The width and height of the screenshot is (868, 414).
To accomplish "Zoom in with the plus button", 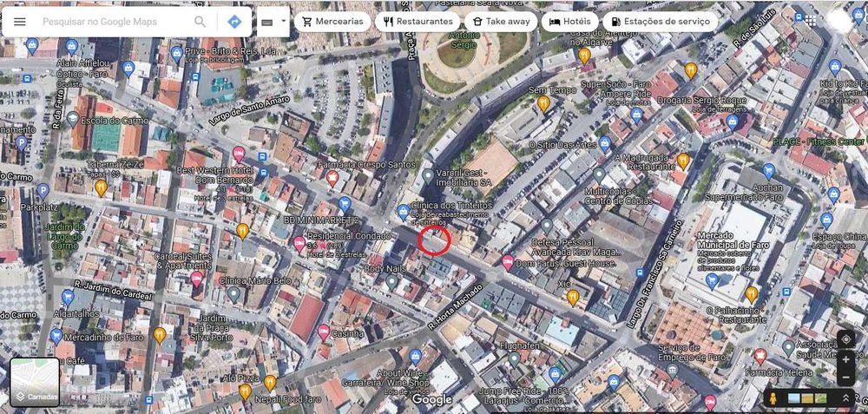I will click(x=845, y=360).
